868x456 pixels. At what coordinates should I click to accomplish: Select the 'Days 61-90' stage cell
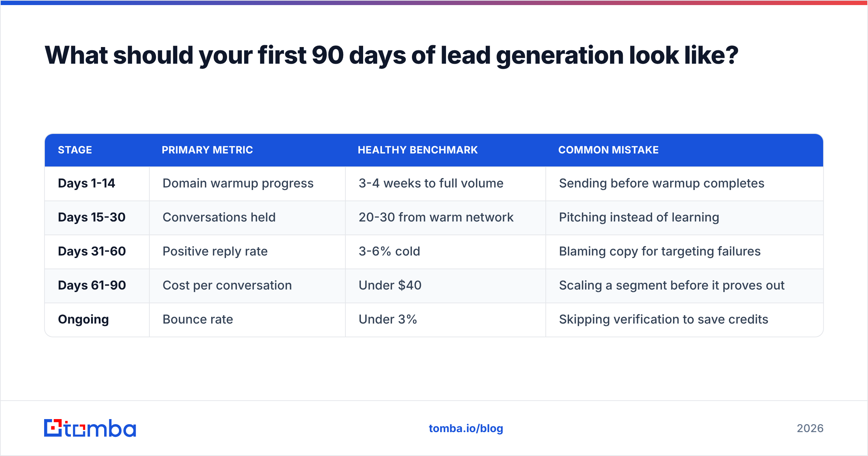coord(97,286)
